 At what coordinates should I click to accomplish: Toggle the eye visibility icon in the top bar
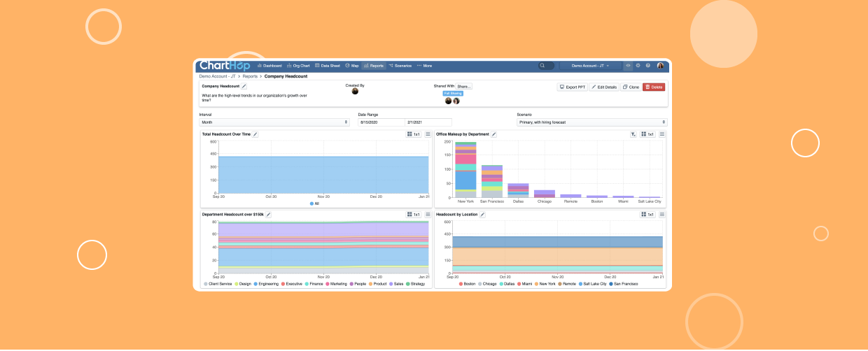click(628, 66)
